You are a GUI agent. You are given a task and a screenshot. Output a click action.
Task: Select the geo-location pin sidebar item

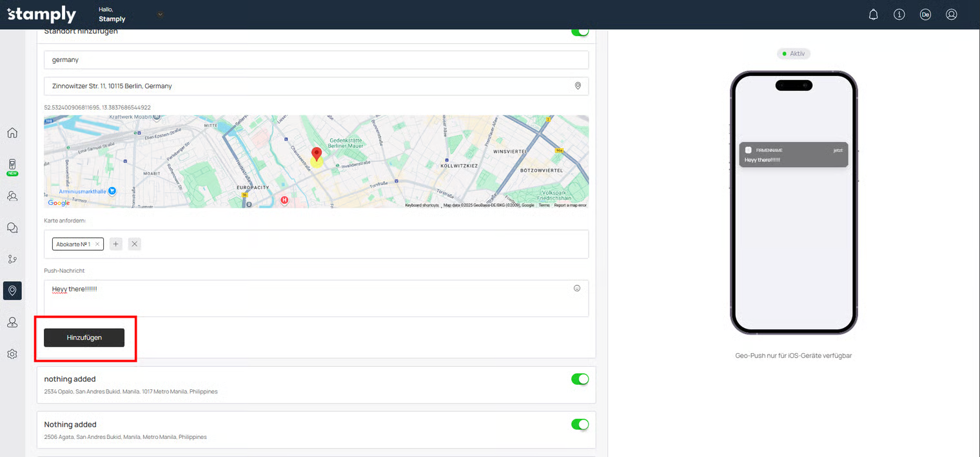[12, 291]
